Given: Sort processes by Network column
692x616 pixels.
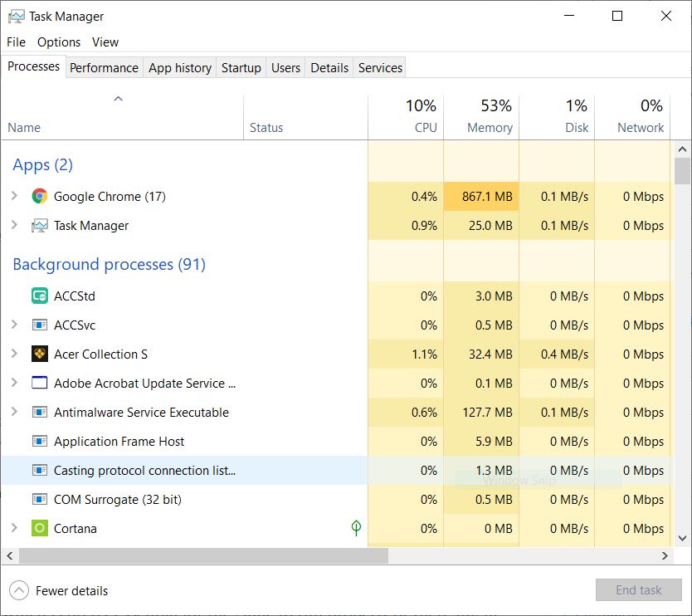Looking at the screenshot, I should click(632, 117).
